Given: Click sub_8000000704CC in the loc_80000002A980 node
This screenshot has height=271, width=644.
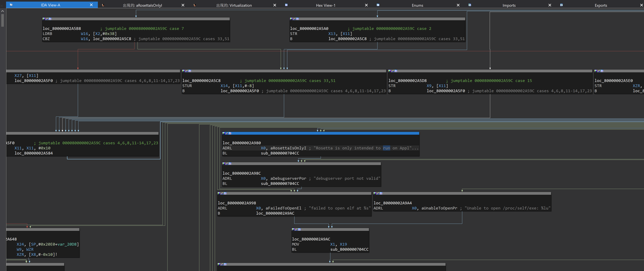Looking at the screenshot, I should [x=280, y=153].
